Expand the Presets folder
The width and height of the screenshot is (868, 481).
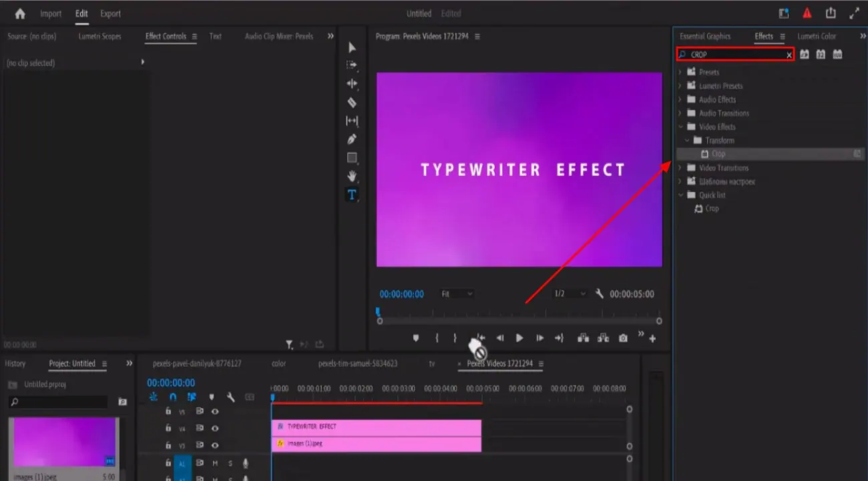pyautogui.click(x=680, y=72)
